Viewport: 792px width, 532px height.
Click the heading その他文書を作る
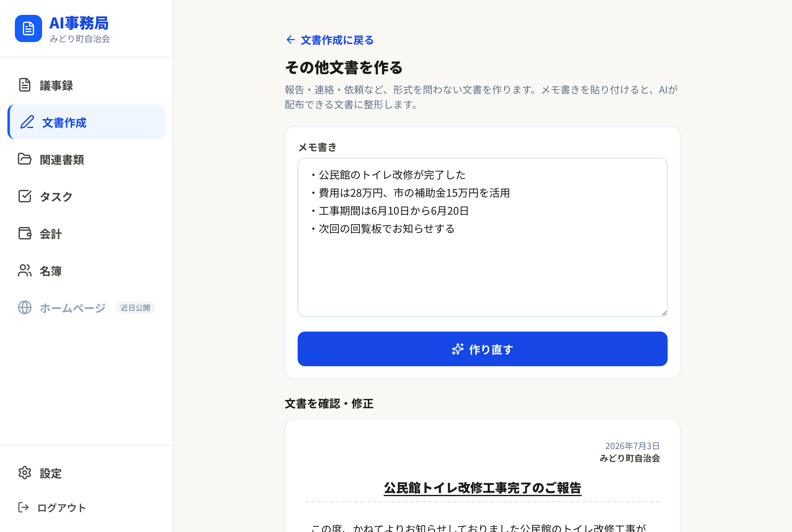[344, 67]
